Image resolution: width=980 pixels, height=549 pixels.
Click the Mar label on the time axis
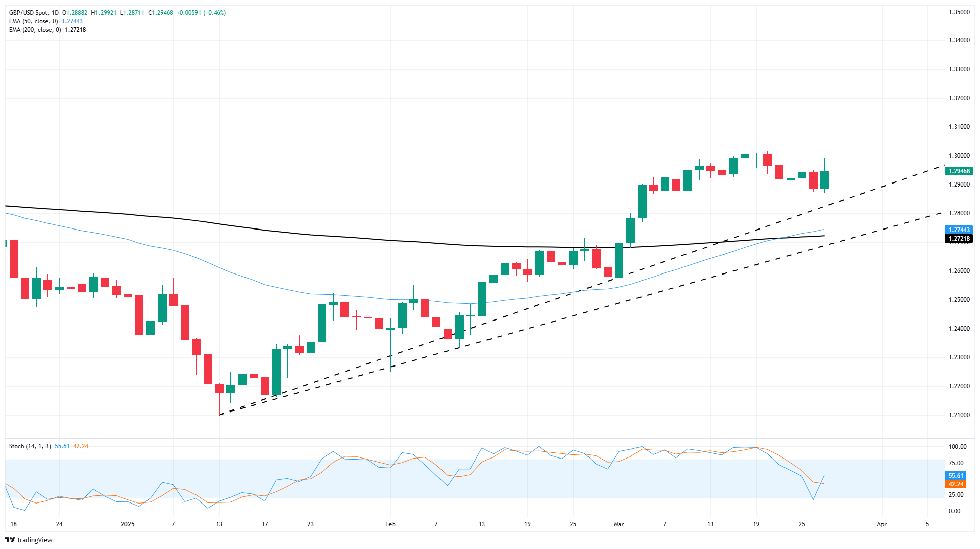[x=619, y=524]
